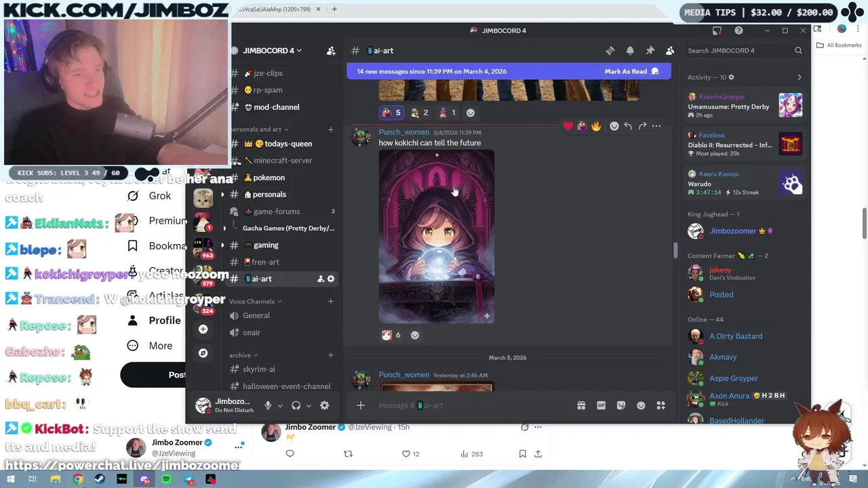
Task: Collapse the personals and art category
Action: pos(259,129)
